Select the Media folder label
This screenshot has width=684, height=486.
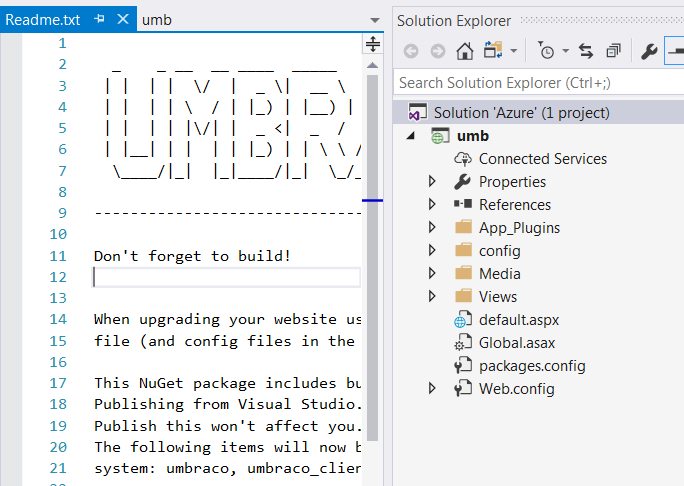[499, 274]
